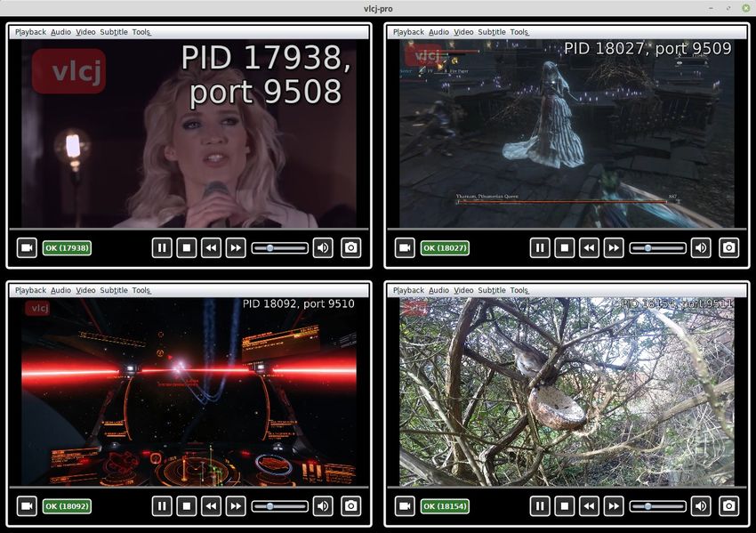
Task: Stop playback in the PID 18092 player
Action: pos(187,506)
